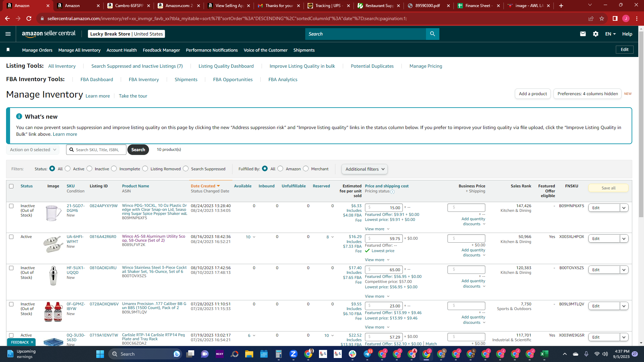644x362 pixels.
Task: Open Edit dropdown arrow for Winco PDG-10CXL row
Action: (624, 208)
